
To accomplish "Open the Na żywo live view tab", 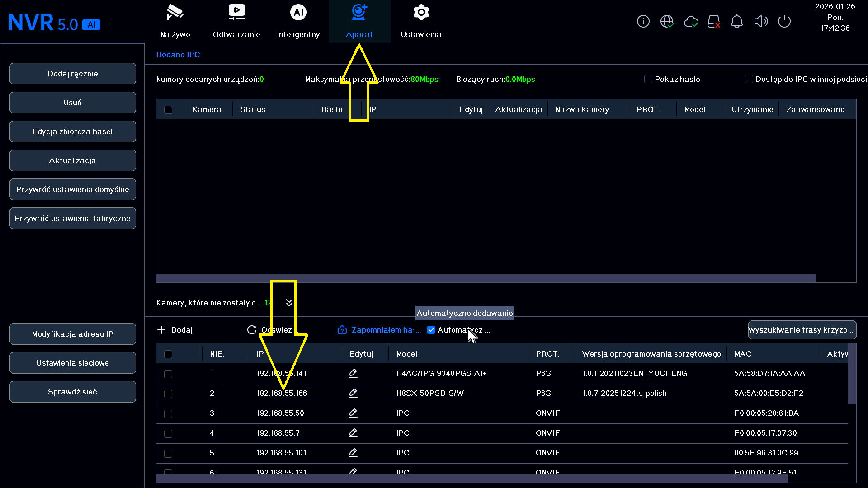I will click(175, 22).
